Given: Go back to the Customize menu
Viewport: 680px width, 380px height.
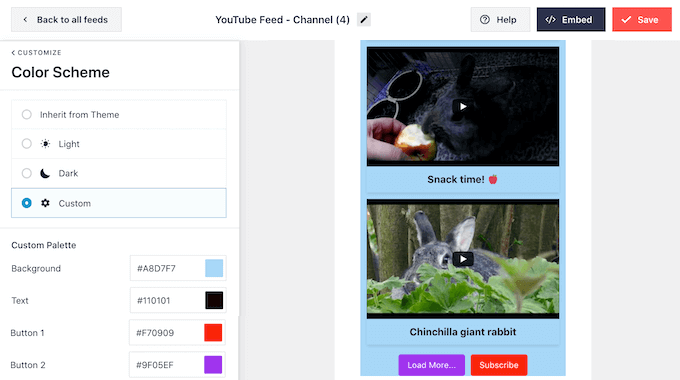Looking at the screenshot, I should 36,52.
